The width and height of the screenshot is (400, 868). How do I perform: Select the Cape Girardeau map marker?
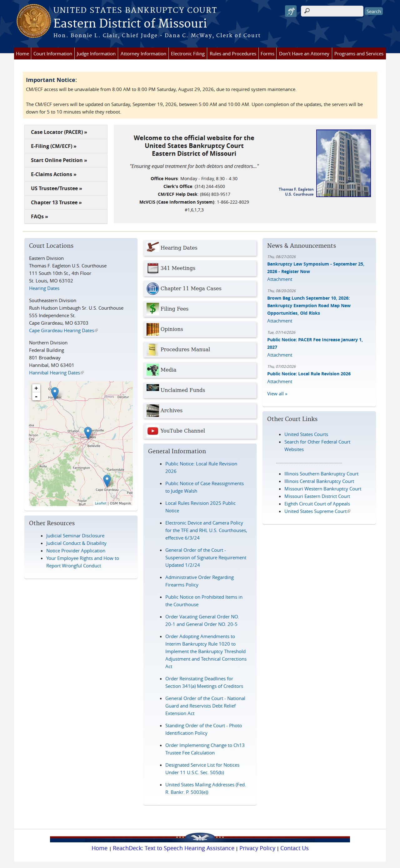coord(107,481)
